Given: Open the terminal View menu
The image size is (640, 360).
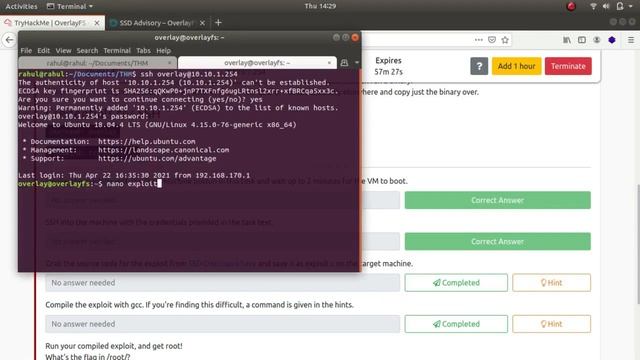Looking at the screenshot, I should pos(63,51).
